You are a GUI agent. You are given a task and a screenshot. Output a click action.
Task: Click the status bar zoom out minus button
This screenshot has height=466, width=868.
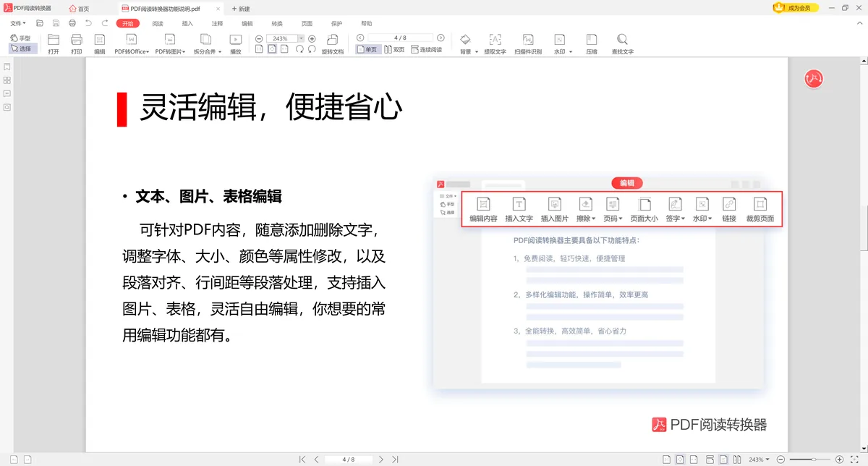pyautogui.click(x=782, y=459)
